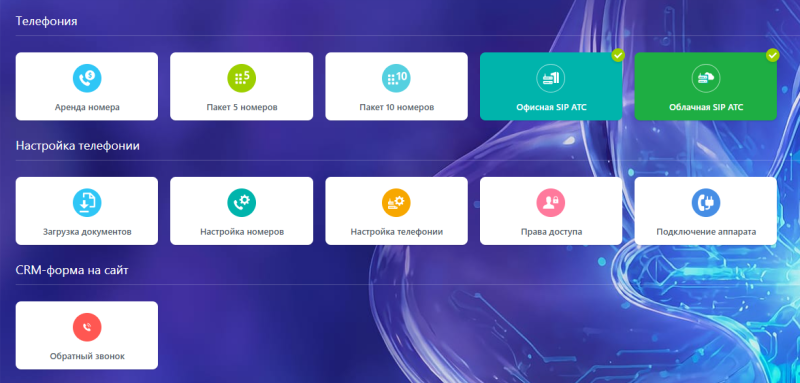Toggle the checkmark on Офисная SIP АТС
This screenshot has width=800, height=383.
pyautogui.click(x=618, y=55)
